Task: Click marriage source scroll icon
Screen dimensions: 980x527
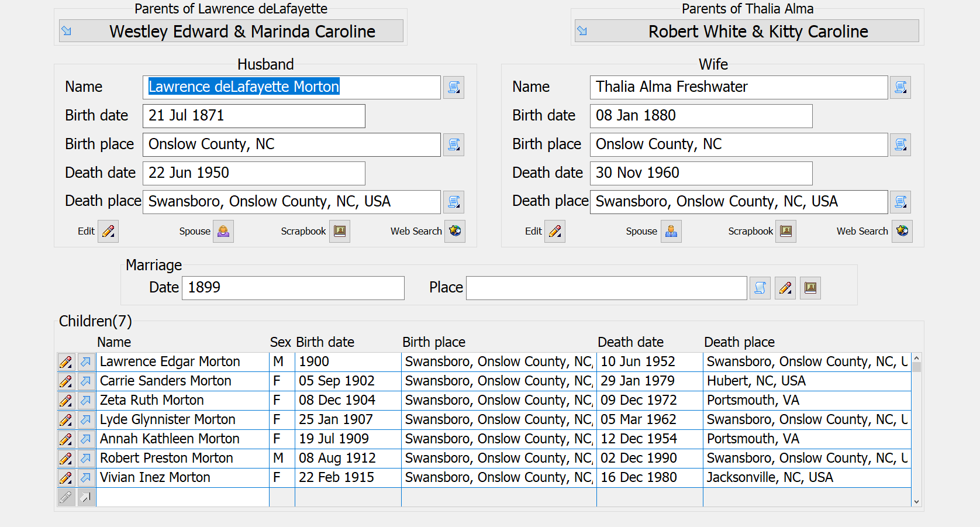Action: (760, 288)
